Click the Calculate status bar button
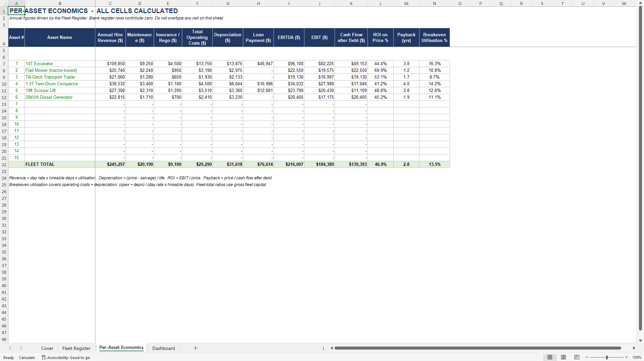 pyautogui.click(x=27, y=358)
